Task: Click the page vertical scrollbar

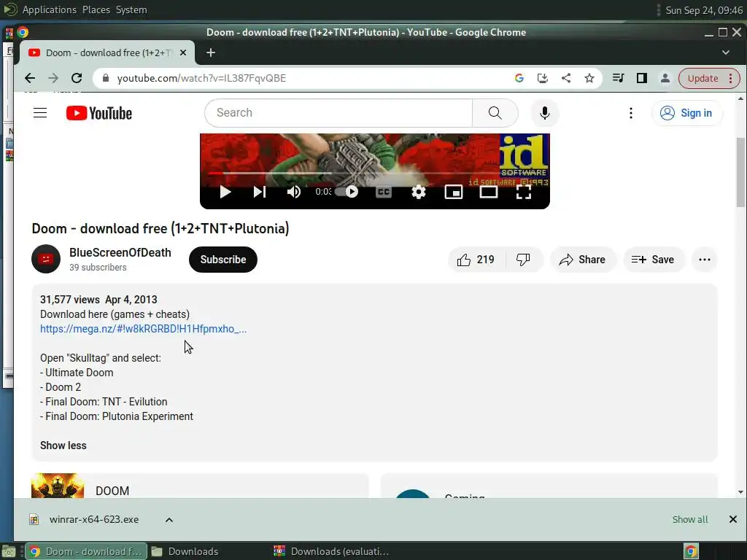Action: coord(740,173)
